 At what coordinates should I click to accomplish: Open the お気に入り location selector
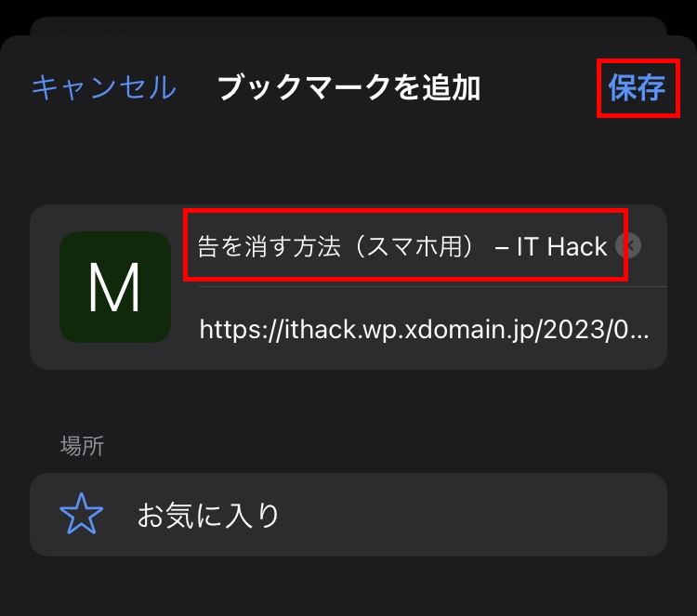point(348,515)
